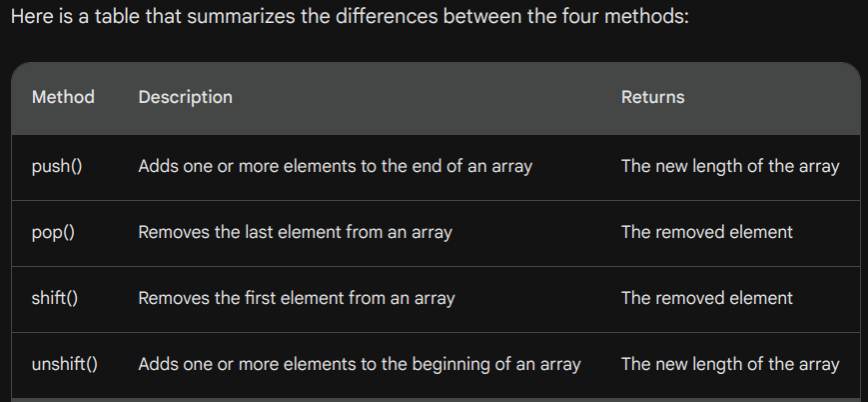Click unshift() 'The new length of the array'
The height and width of the screenshot is (402, 868).
(x=730, y=364)
